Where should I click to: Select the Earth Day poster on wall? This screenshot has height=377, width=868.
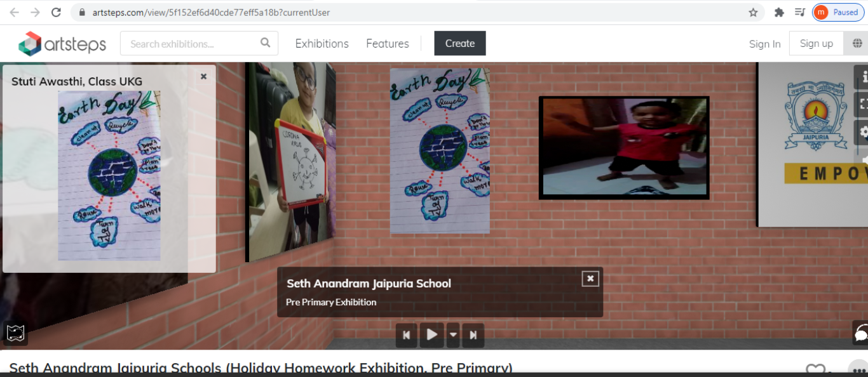click(x=440, y=150)
